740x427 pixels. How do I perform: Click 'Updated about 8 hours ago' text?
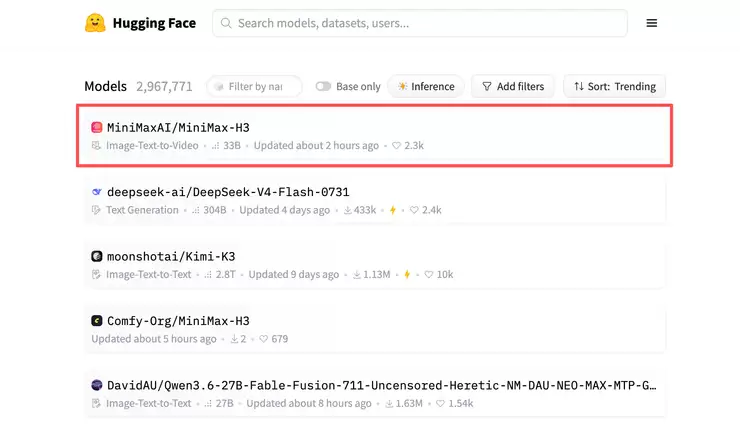pyautogui.click(x=309, y=403)
